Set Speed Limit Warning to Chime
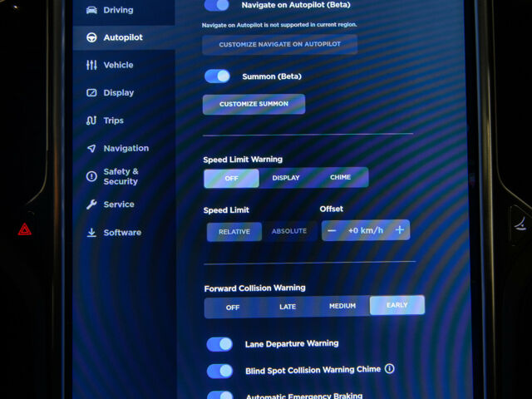This screenshot has height=399, width=532. [x=341, y=177]
